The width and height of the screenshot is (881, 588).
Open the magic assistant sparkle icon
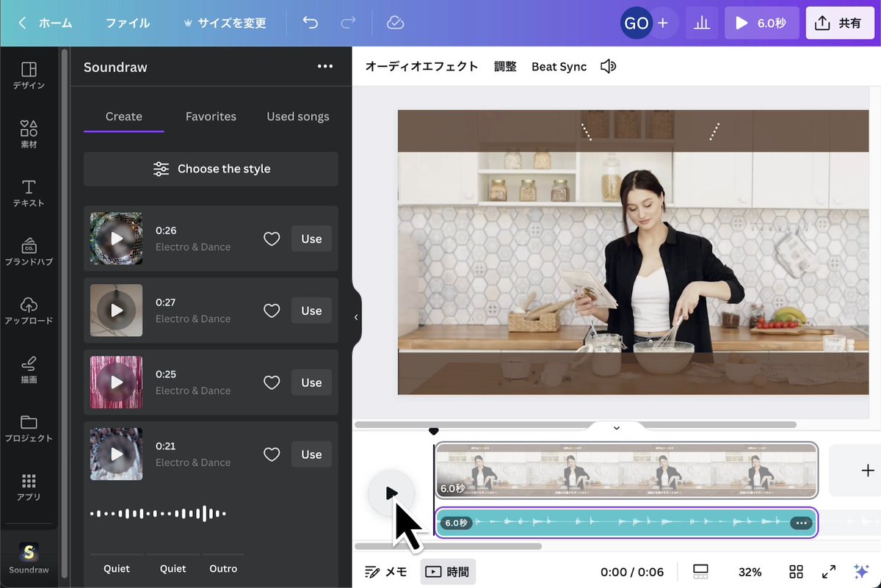click(861, 572)
